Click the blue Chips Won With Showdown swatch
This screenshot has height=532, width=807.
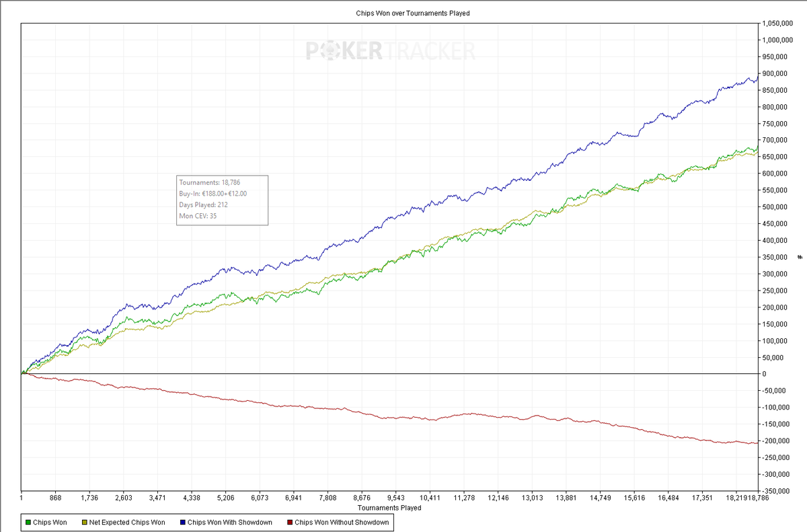182,522
